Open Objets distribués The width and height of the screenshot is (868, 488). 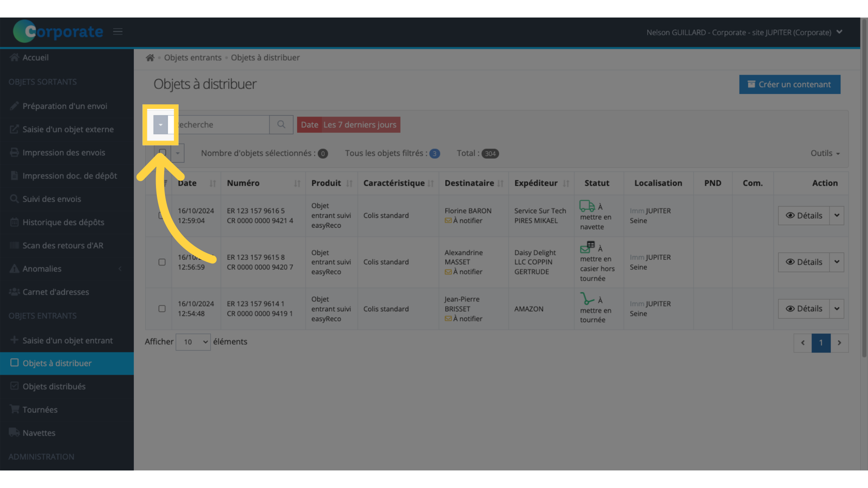click(67, 387)
